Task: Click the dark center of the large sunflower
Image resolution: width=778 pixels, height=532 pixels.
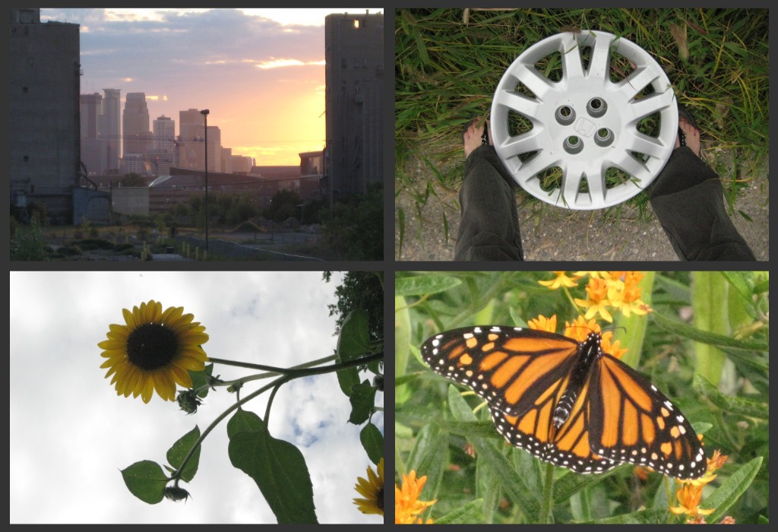Action: pyautogui.click(x=152, y=347)
